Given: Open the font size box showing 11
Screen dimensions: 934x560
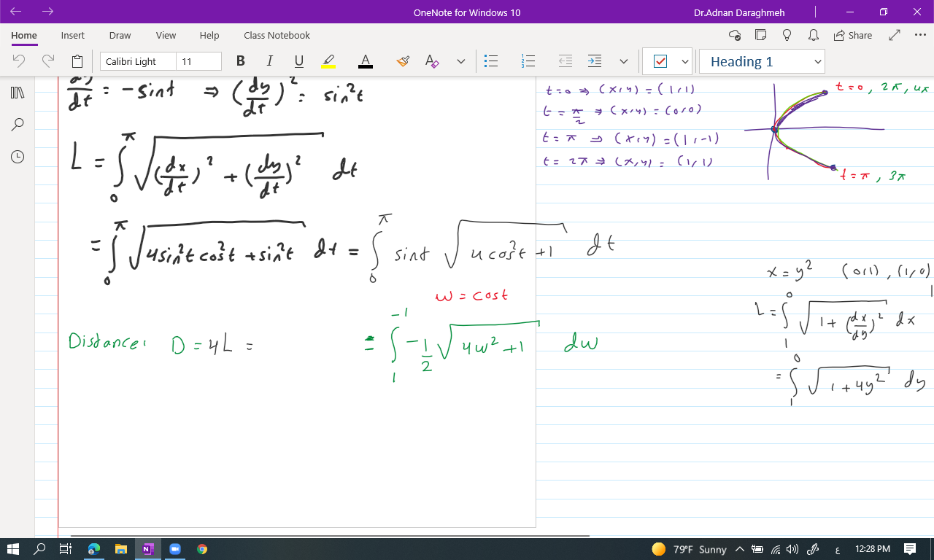Looking at the screenshot, I should tap(198, 61).
